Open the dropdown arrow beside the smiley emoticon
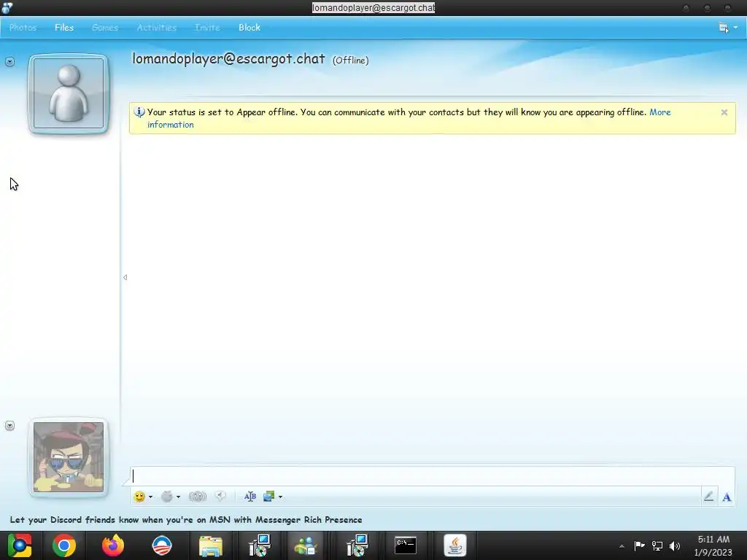Viewport: 747px width, 560px height. 150,497
